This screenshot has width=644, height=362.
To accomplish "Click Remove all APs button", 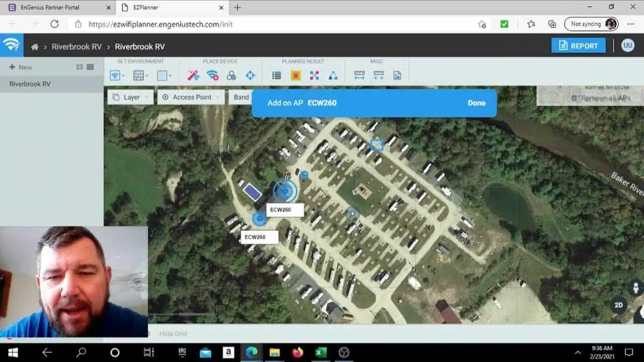I will (601, 98).
